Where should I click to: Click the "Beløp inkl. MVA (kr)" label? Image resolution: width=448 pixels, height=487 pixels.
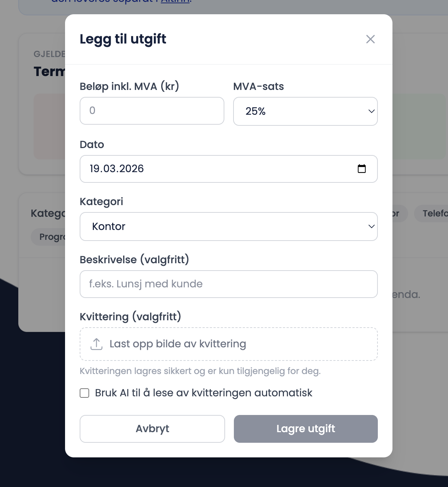pos(129,86)
